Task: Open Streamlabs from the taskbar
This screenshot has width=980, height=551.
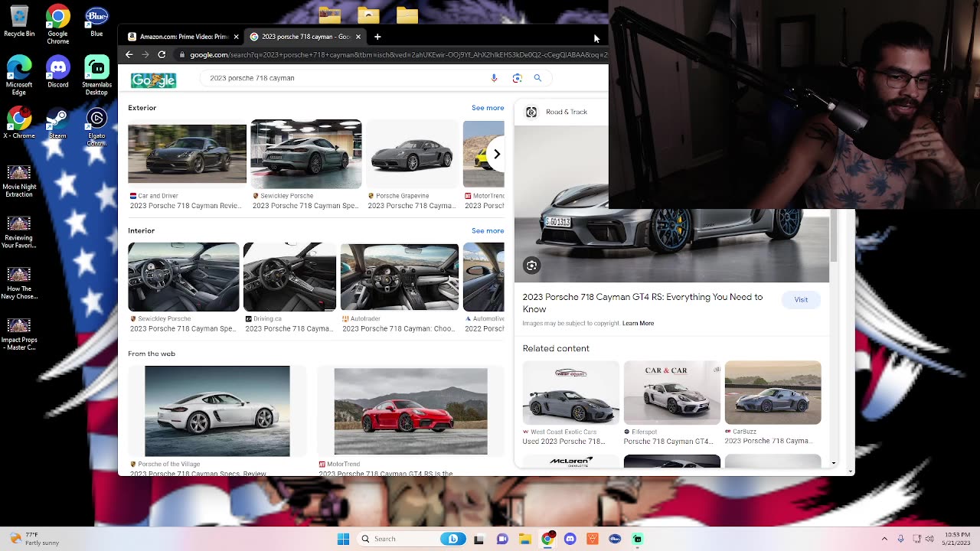Action: coord(637,539)
